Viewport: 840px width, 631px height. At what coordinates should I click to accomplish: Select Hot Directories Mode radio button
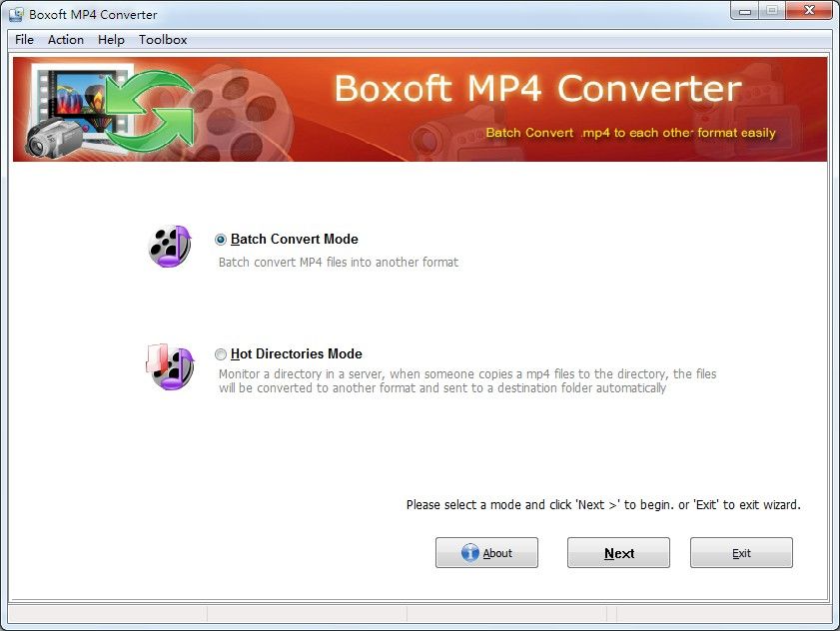(x=220, y=354)
